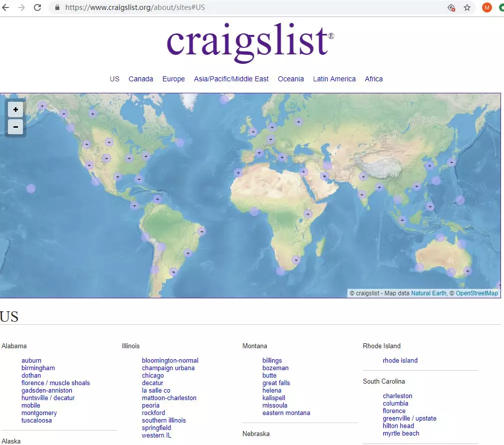Bookmark page with the star icon
504x445 pixels.
[467, 7]
